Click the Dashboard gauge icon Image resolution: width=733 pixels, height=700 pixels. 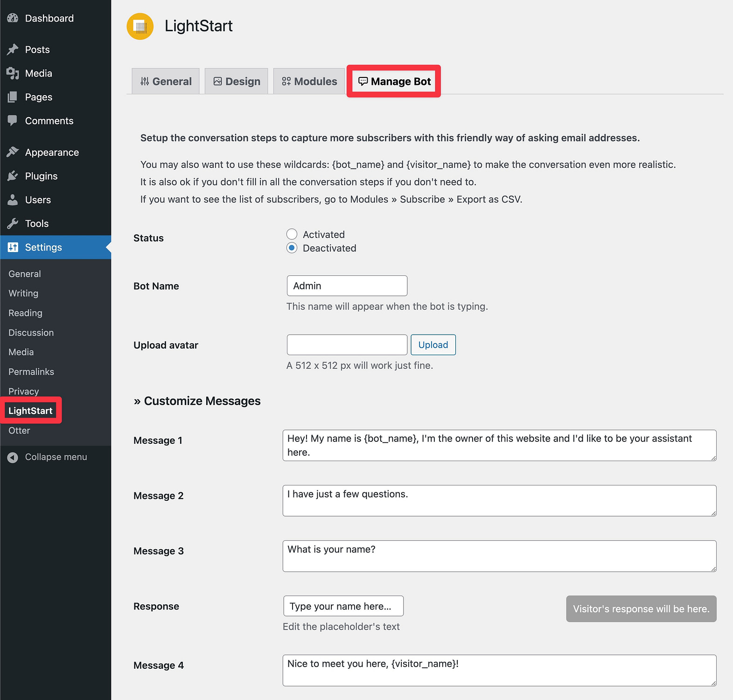13,18
